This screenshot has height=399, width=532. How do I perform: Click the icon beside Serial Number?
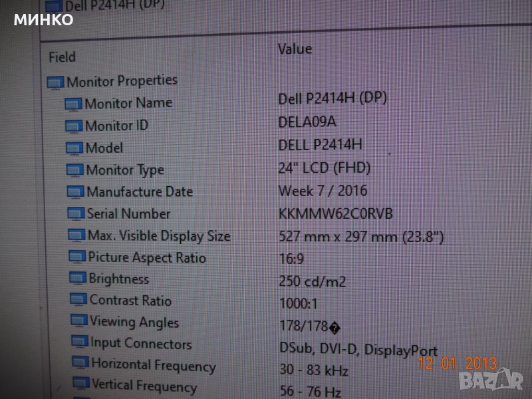76,215
